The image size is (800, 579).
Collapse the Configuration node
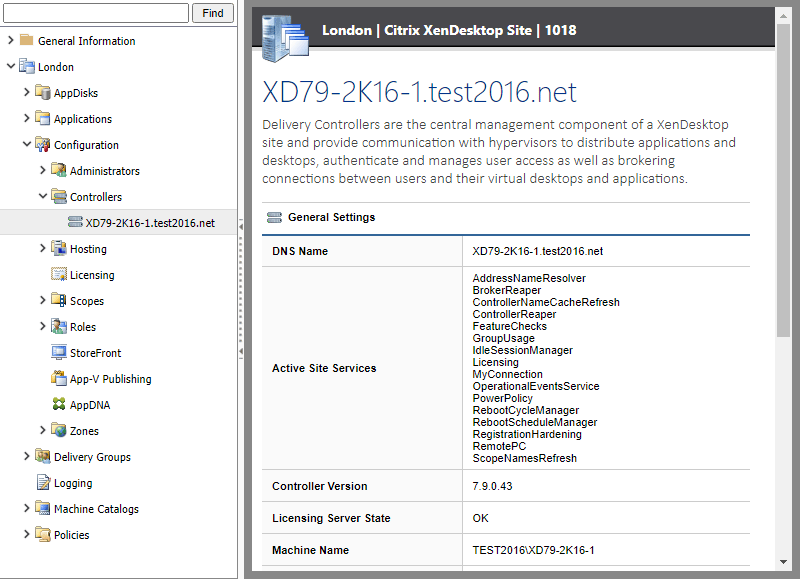27,144
